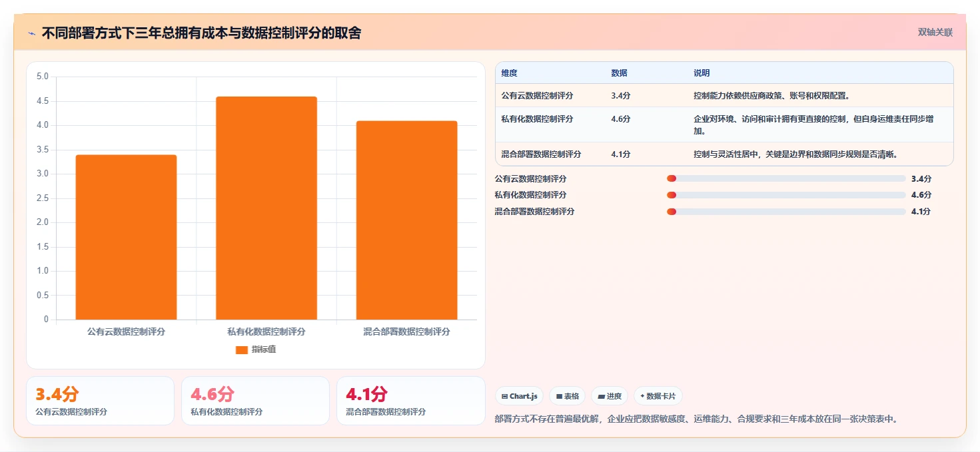
Task: Click the 公有云数据控制评分 x-axis label
Action: 126,332
